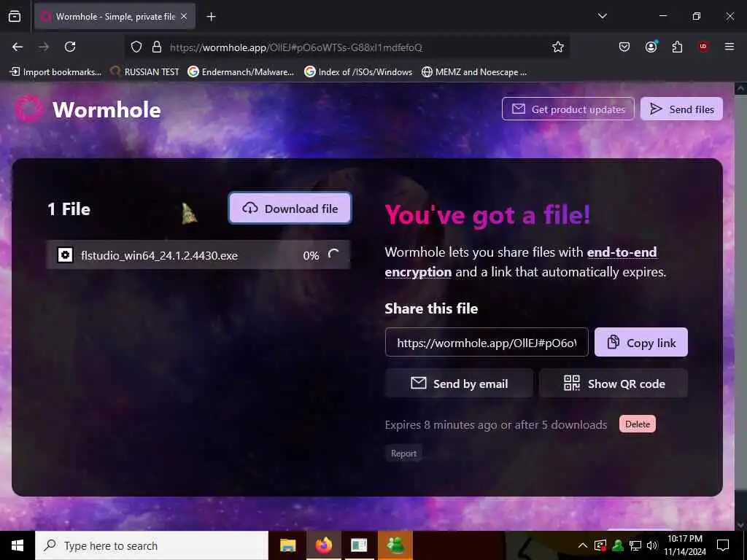The height and width of the screenshot is (560, 747).
Task: Go back to the previous page
Action: point(18,47)
